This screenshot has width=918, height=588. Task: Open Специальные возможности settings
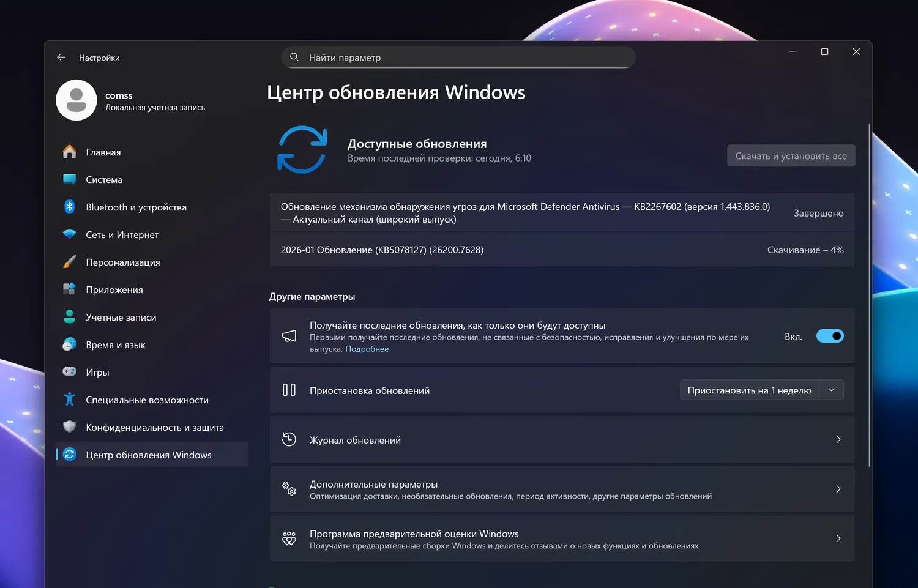152,400
